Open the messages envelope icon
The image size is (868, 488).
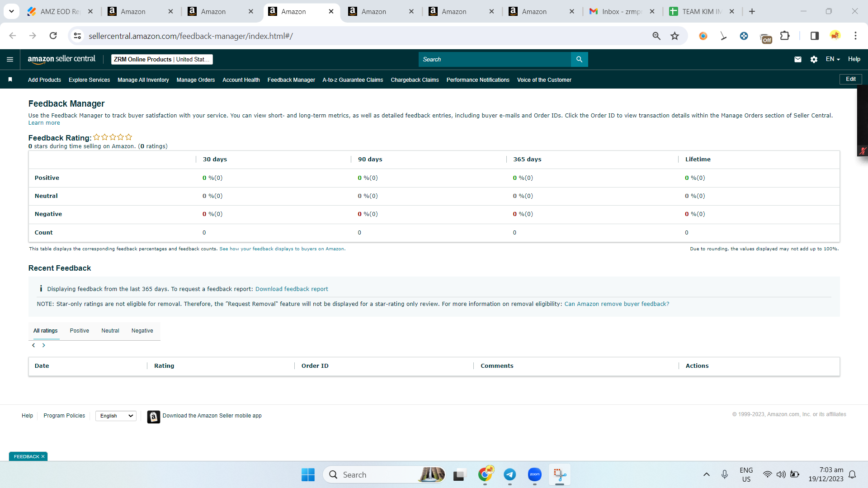pos(798,59)
